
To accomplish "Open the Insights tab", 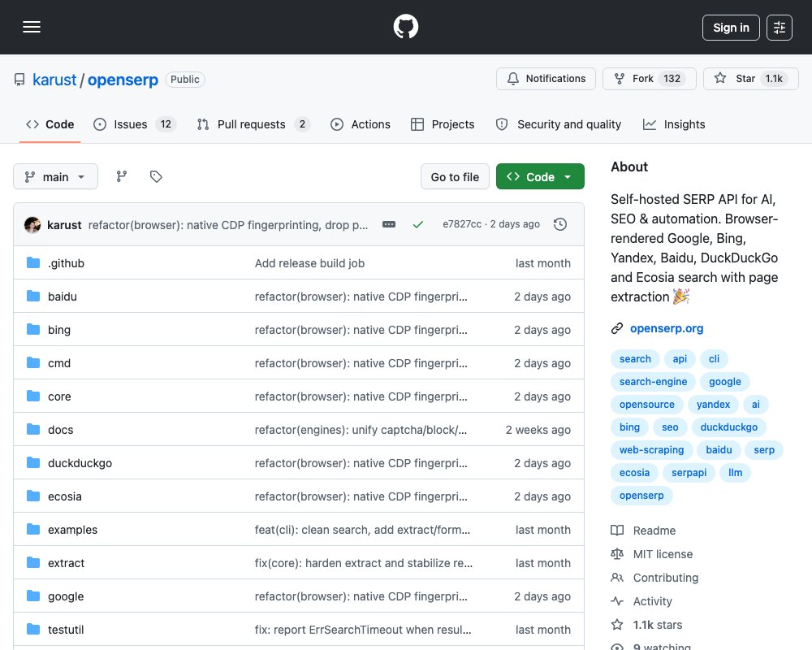I will [x=674, y=124].
